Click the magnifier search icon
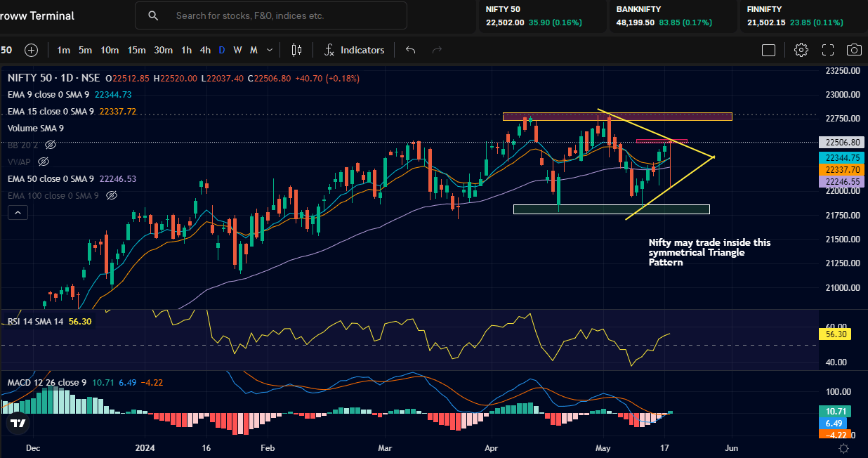Image resolution: width=868 pixels, height=458 pixels. click(x=153, y=15)
